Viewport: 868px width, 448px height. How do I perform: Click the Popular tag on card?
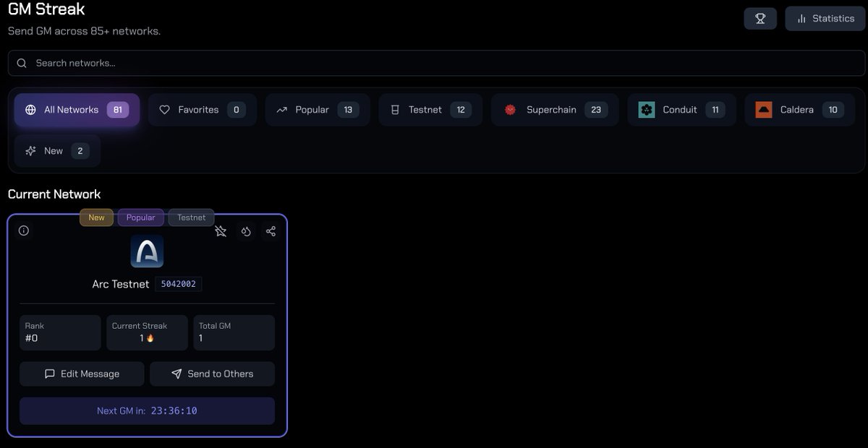click(141, 217)
